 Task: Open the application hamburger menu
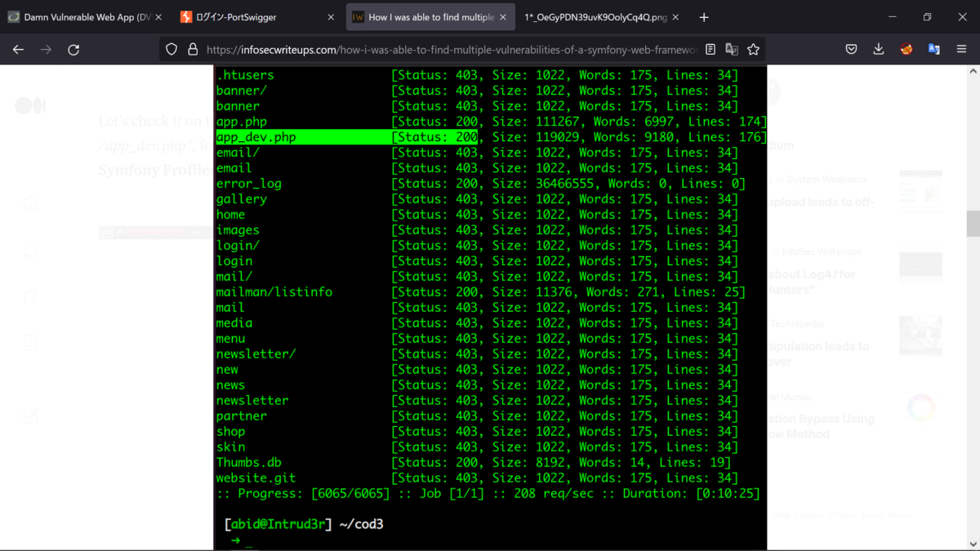point(960,49)
